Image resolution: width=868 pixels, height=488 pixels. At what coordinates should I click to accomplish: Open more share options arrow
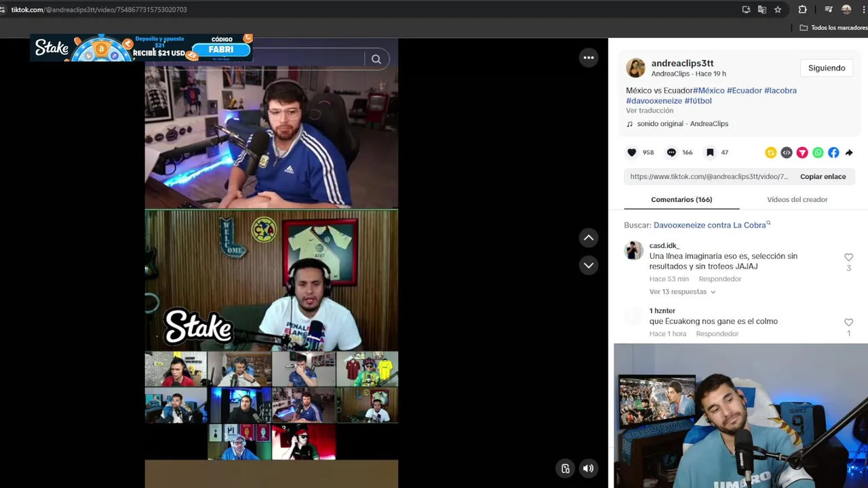849,152
